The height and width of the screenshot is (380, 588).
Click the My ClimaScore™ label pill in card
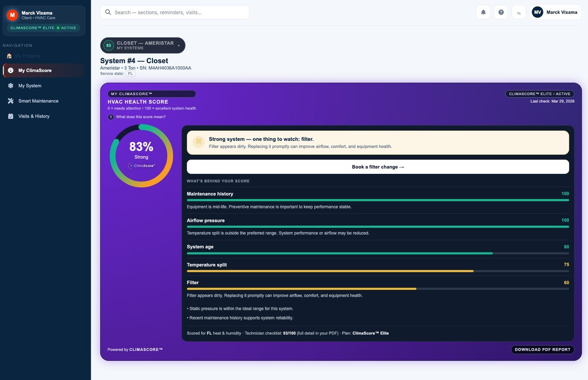(x=151, y=94)
